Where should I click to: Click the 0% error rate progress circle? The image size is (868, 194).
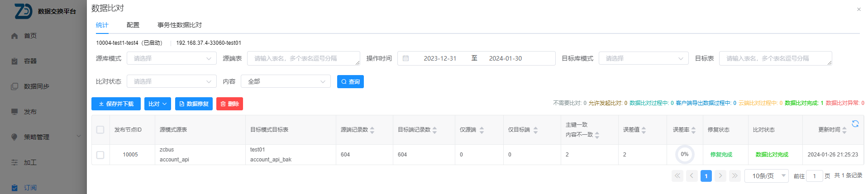(684, 155)
